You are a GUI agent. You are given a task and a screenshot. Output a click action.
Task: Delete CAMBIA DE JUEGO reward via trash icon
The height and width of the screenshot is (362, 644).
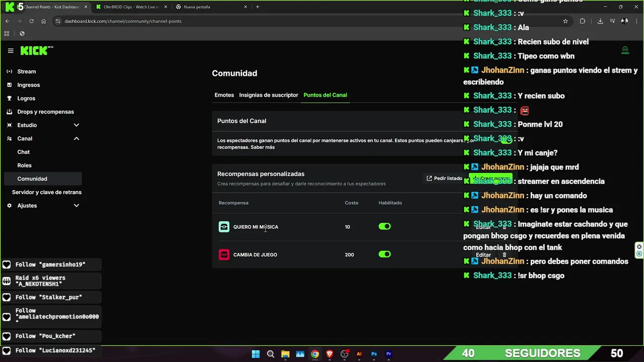click(505, 255)
